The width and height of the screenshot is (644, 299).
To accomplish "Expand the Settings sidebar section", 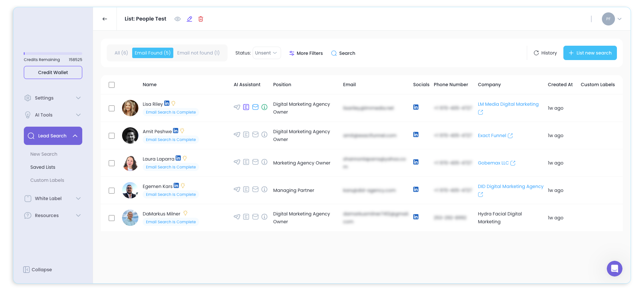I will pos(53,98).
